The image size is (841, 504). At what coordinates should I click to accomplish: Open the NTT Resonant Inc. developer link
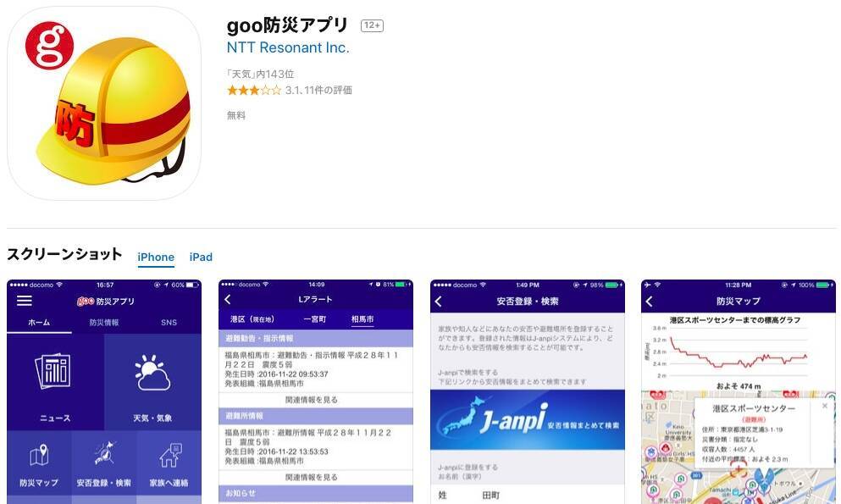[288, 47]
